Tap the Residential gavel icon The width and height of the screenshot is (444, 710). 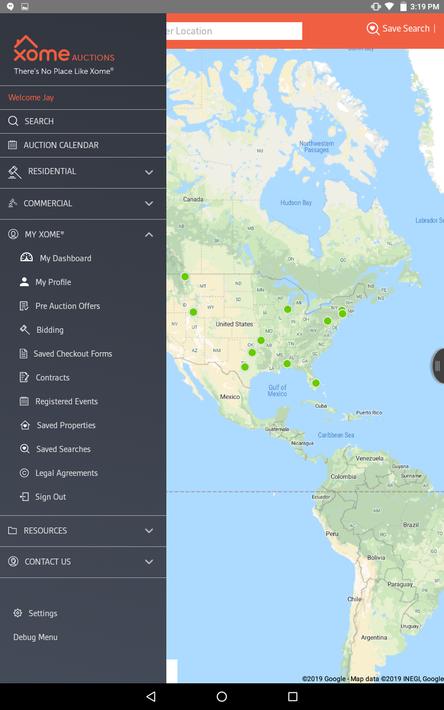point(14,172)
